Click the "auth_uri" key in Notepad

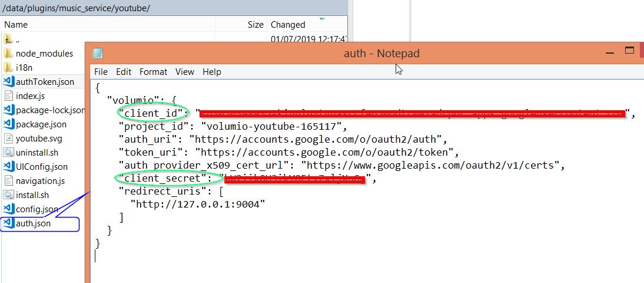[150, 139]
